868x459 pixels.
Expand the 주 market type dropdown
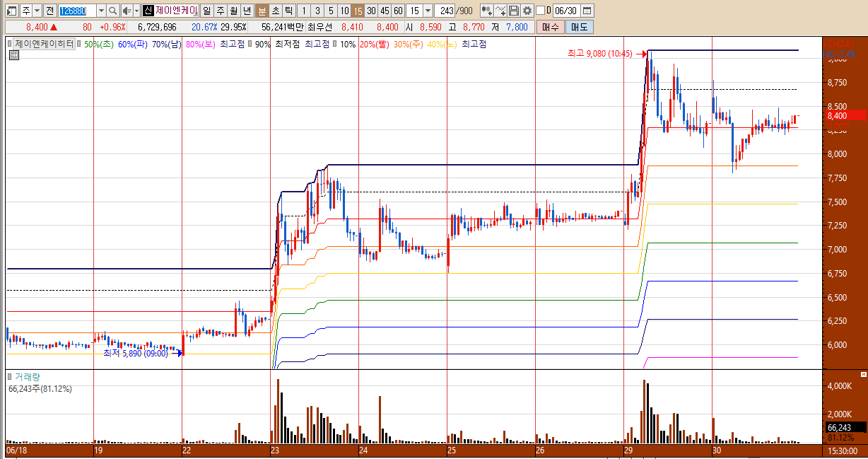[36, 11]
